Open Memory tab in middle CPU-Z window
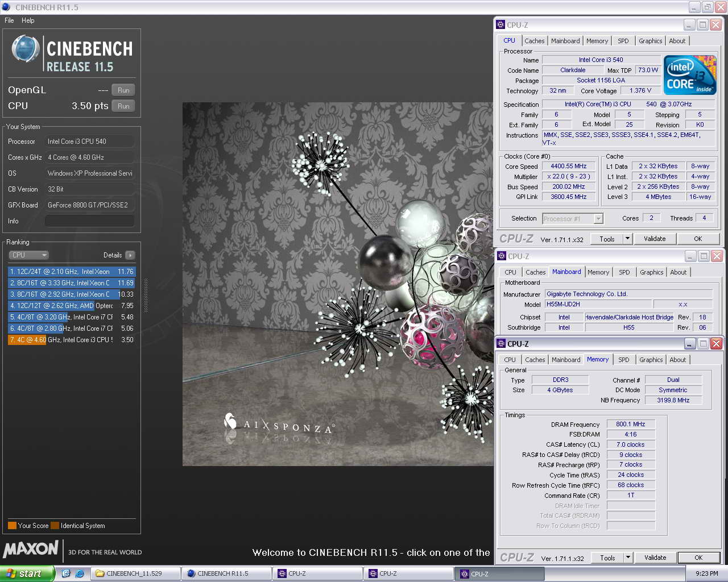The height and width of the screenshot is (582, 728). pyautogui.click(x=598, y=272)
